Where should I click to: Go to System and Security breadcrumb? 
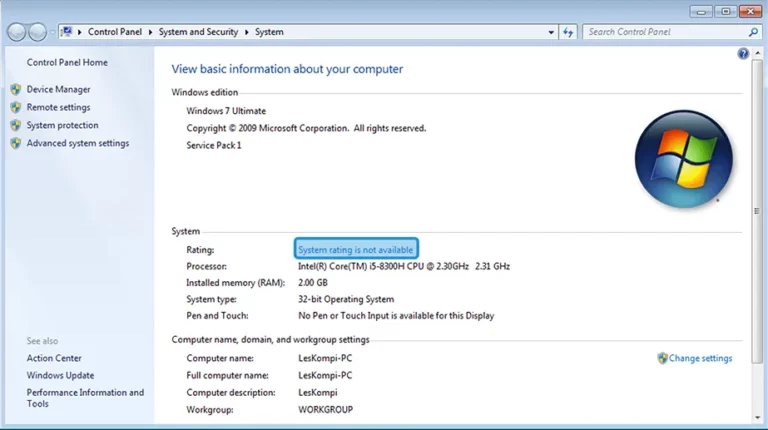[x=198, y=32]
